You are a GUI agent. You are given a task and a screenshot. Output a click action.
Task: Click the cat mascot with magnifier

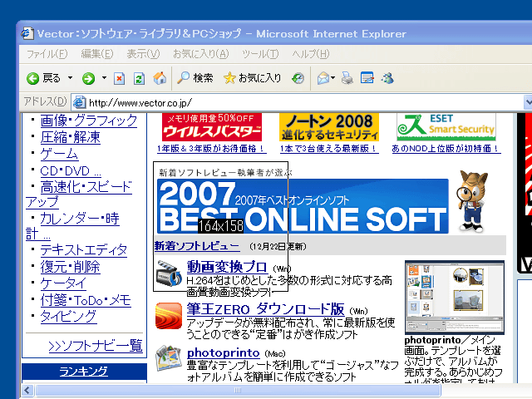coord(472,201)
